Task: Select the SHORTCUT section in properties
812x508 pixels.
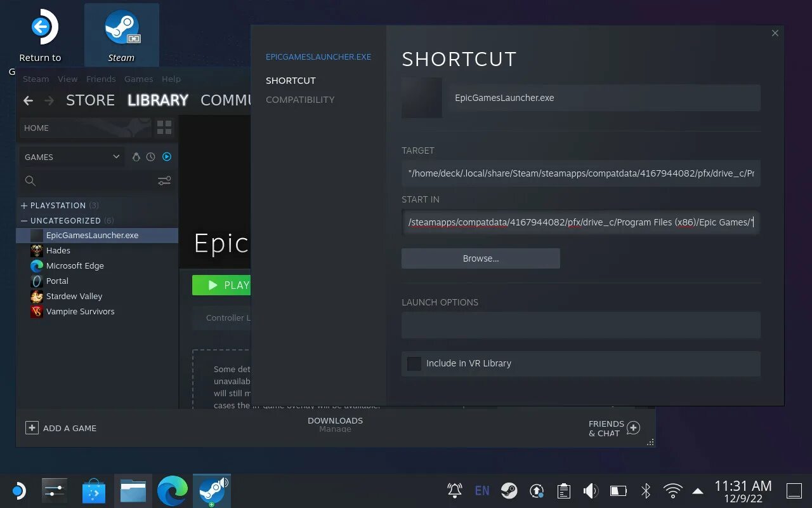Action: pyautogui.click(x=291, y=81)
